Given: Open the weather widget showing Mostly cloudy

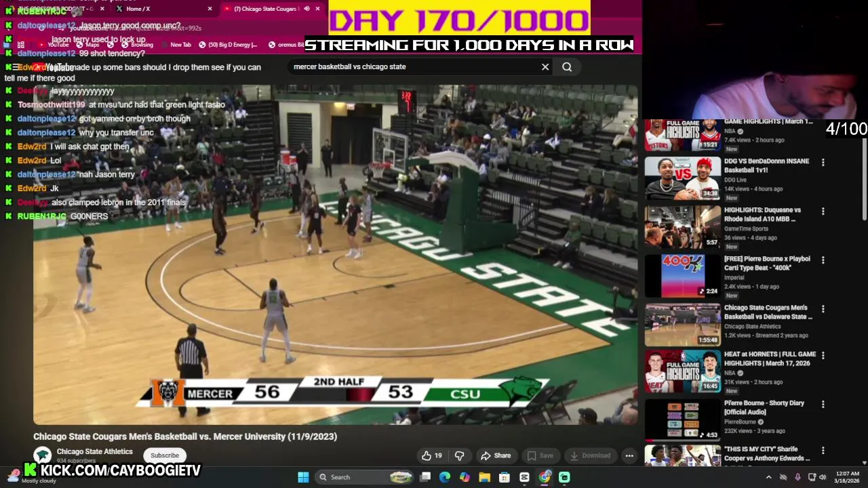Looking at the screenshot, I should pyautogui.click(x=31, y=477).
